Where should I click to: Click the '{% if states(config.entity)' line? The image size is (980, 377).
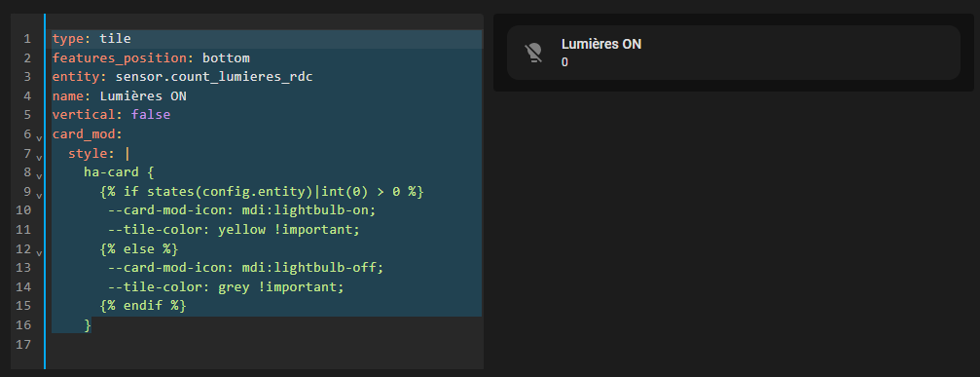pos(262,191)
